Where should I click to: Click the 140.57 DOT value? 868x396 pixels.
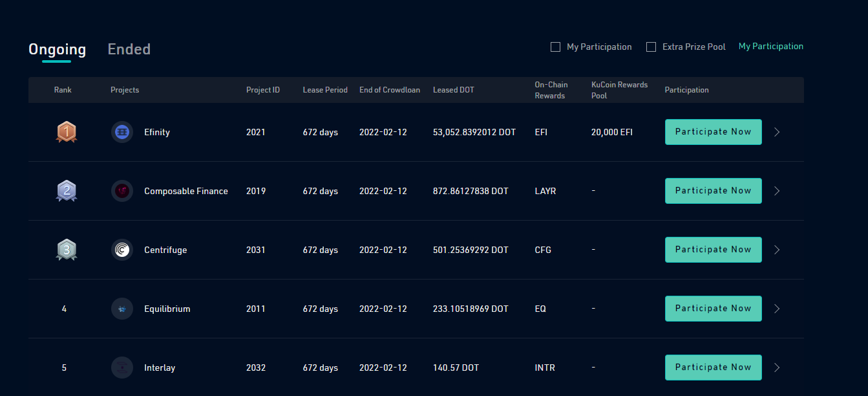pos(456,368)
